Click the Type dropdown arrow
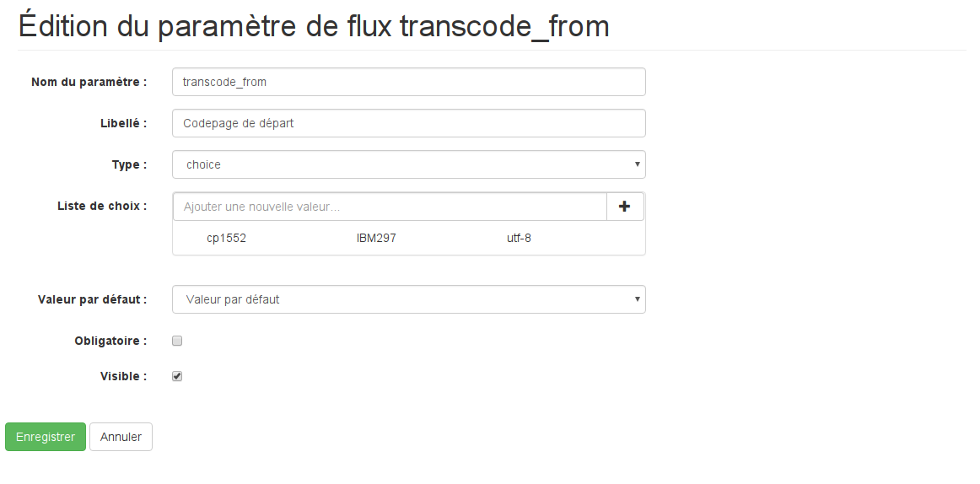The image size is (980, 484). click(637, 165)
